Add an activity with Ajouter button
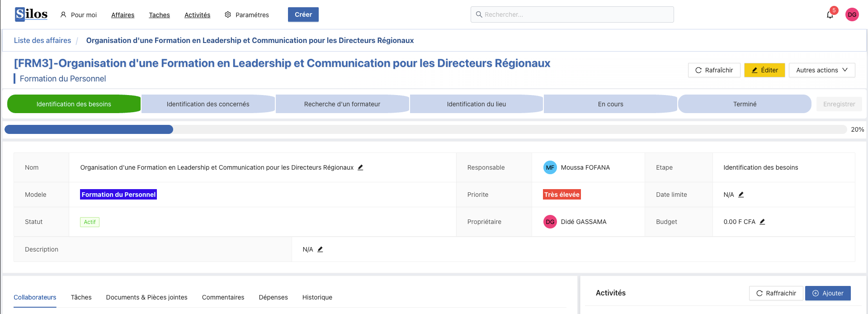Screen dimensions: 868x314 pos(827,293)
